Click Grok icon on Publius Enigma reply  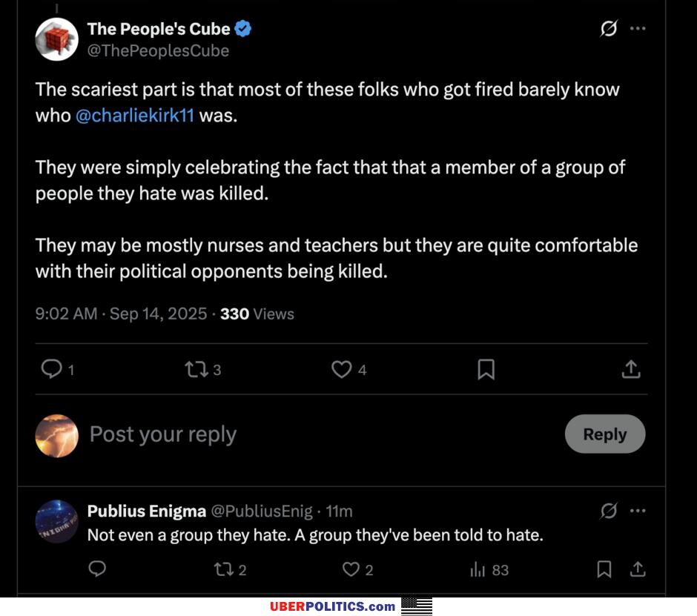pos(609,511)
